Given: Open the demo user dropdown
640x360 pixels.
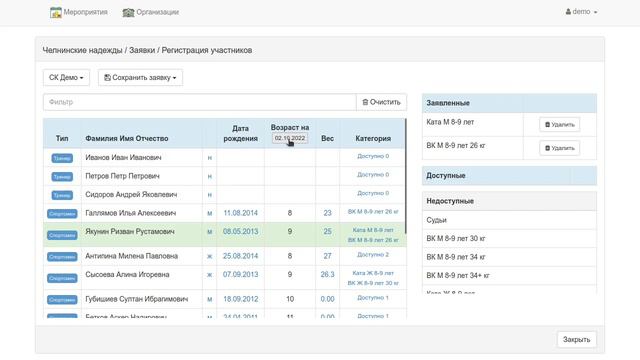Looking at the screenshot, I should pyautogui.click(x=581, y=12).
